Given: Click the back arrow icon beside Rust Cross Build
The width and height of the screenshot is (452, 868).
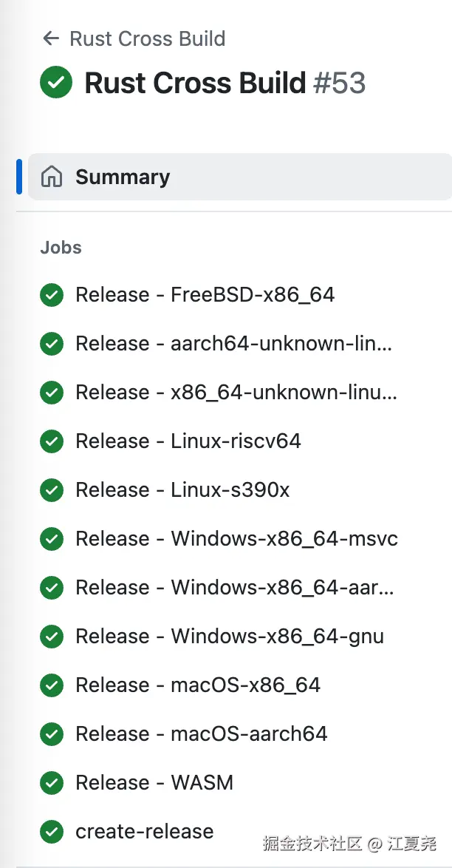Looking at the screenshot, I should 50,38.
